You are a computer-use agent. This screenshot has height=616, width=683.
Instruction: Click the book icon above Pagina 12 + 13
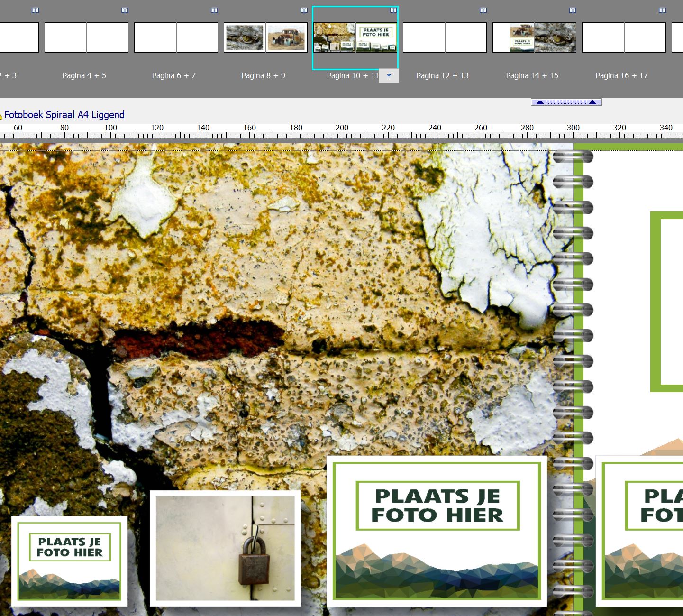(x=483, y=10)
